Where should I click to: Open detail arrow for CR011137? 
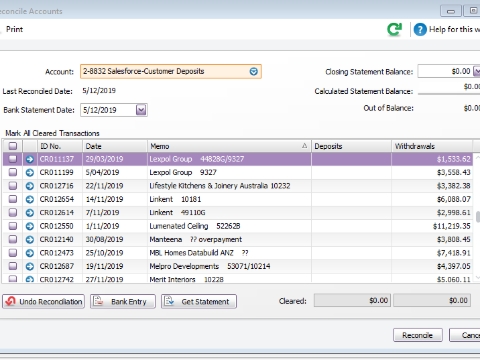coord(30,159)
